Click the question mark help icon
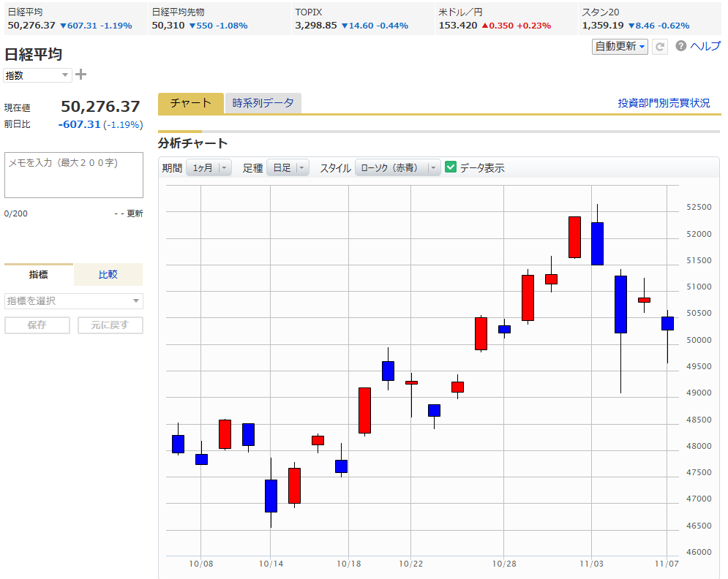This screenshot has width=728, height=579. [x=681, y=46]
